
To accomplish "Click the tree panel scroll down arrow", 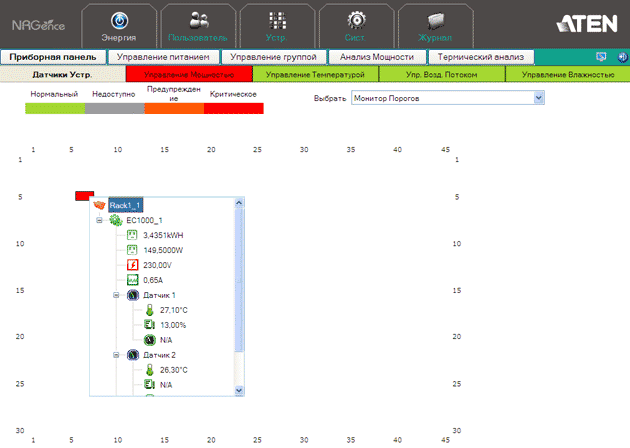I will point(239,390).
